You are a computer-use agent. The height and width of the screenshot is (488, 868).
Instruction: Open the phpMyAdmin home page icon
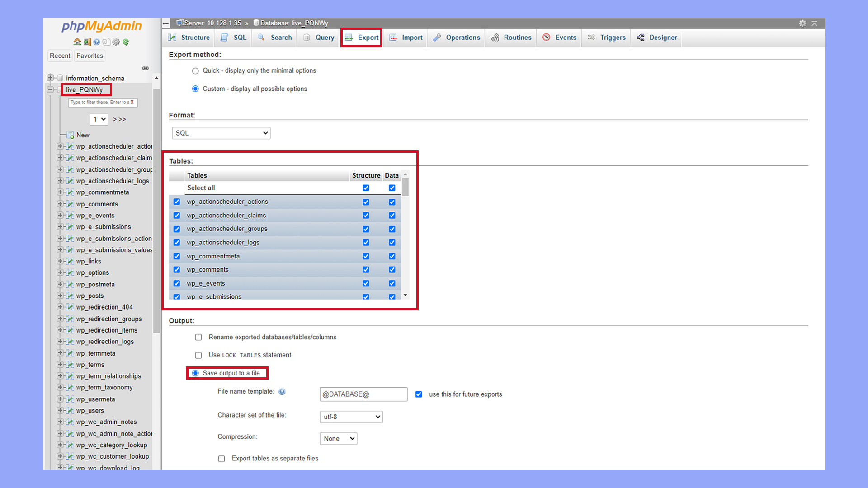[77, 42]
